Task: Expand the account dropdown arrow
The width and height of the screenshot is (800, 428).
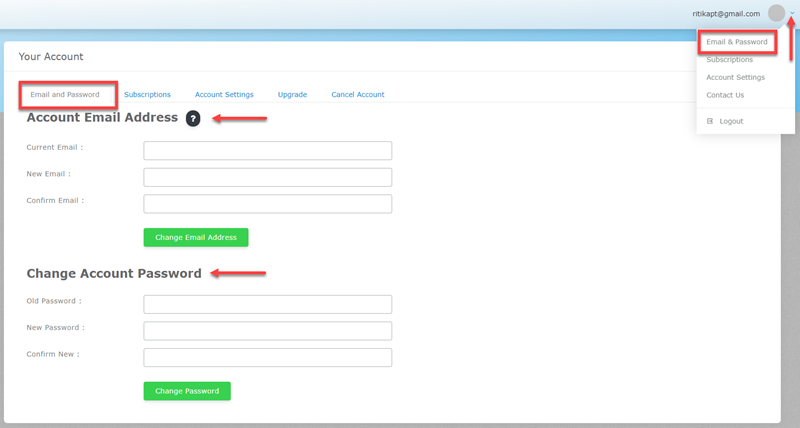Action: (792, 14)
